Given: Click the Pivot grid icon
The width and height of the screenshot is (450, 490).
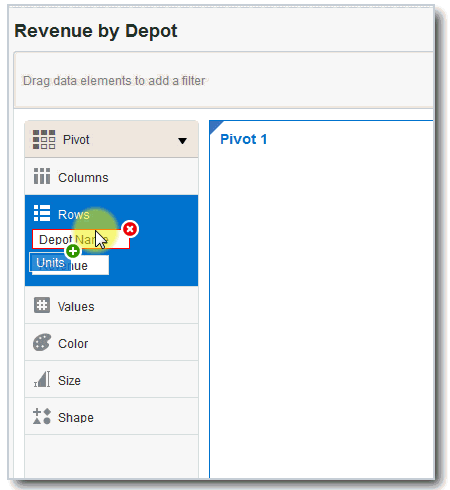Looking at the screenshot, I should pyautogui.click(x=44, y=140).
